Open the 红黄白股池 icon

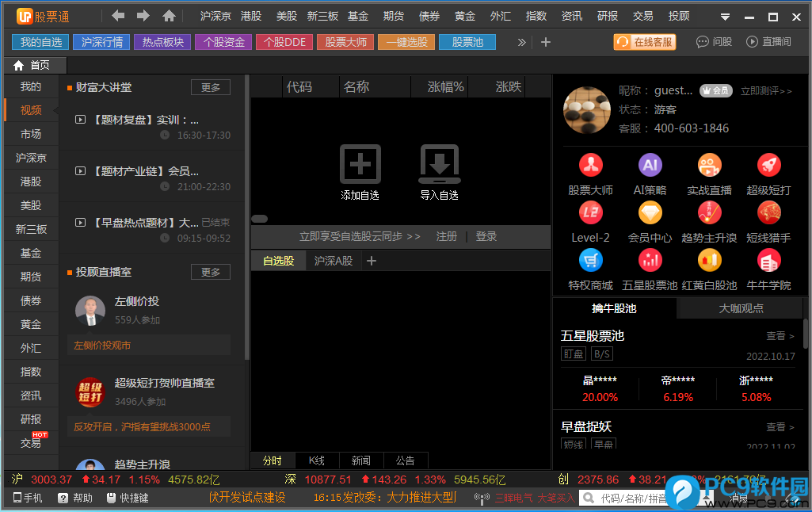(710, 260)
